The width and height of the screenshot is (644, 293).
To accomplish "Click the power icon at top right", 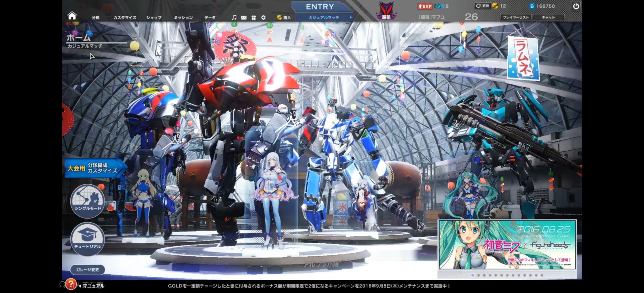I will [x=576, y=6].
